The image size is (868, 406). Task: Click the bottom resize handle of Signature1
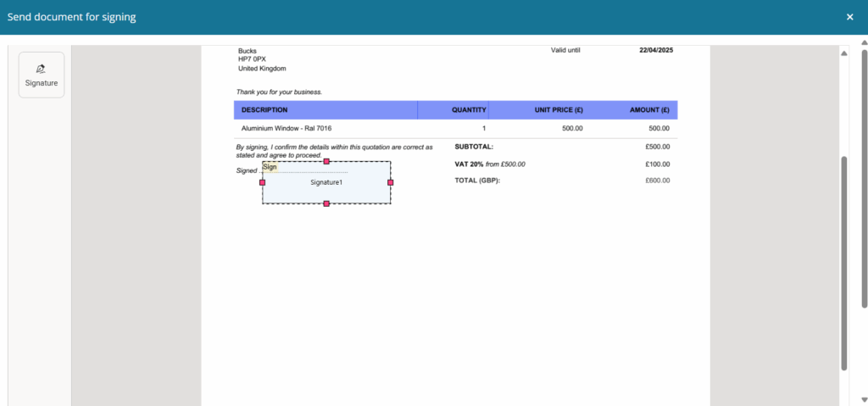point(326,203)
